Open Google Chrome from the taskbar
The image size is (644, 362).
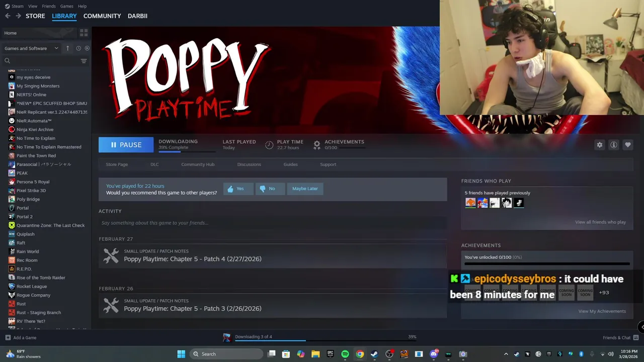click(360, 354)
